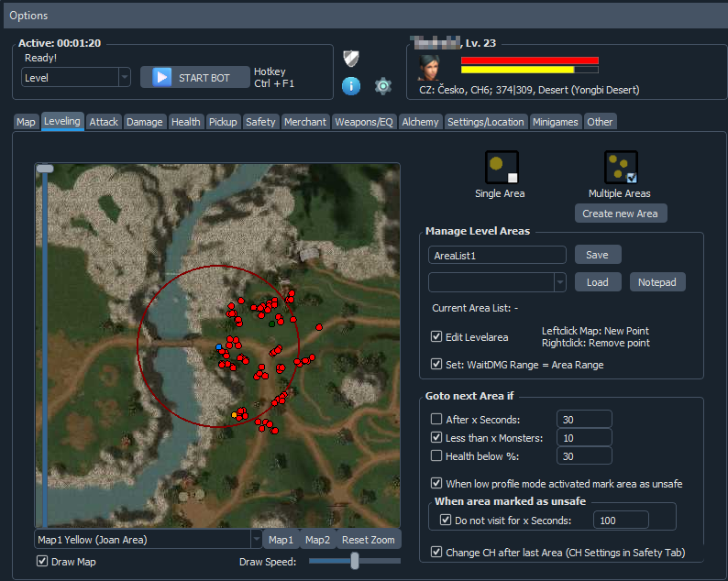The height and width of the screenshot is (581, 728).
Task: Click the Health below % value field
Action: click(584, 456)
